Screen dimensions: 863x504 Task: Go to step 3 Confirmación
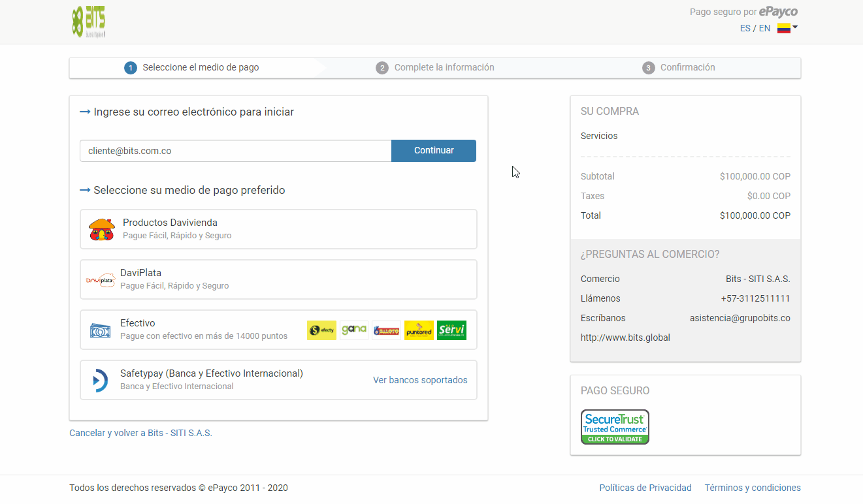coord(679,67)
